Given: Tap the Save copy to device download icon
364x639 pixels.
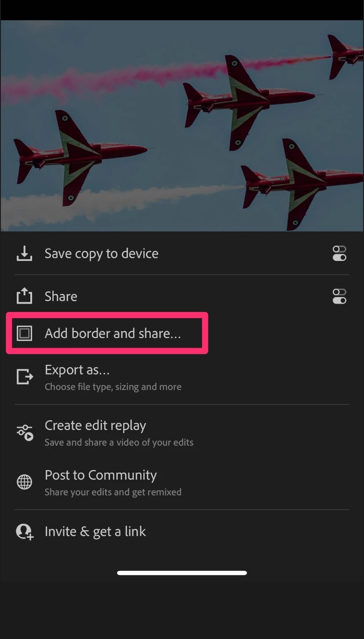Looking at the screenshot, I should pyautogui.click(x=24, y=253).
